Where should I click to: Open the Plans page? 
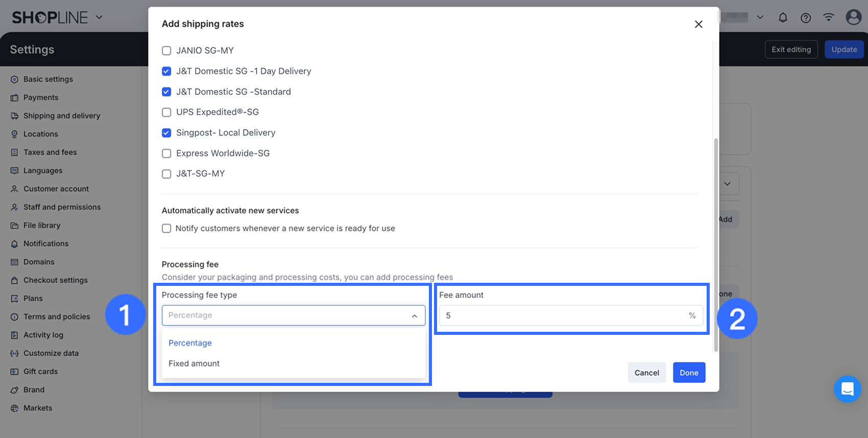click(33, 299)
